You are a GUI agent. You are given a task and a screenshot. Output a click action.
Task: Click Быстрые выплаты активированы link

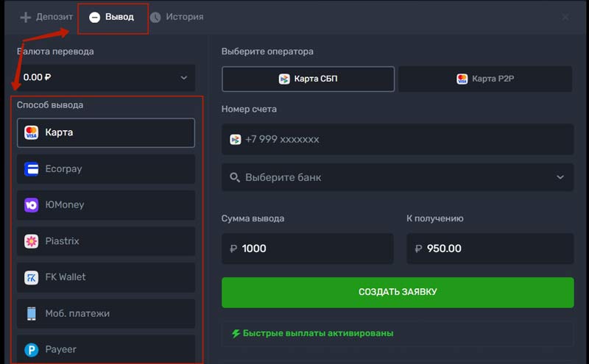pos(318,333)
